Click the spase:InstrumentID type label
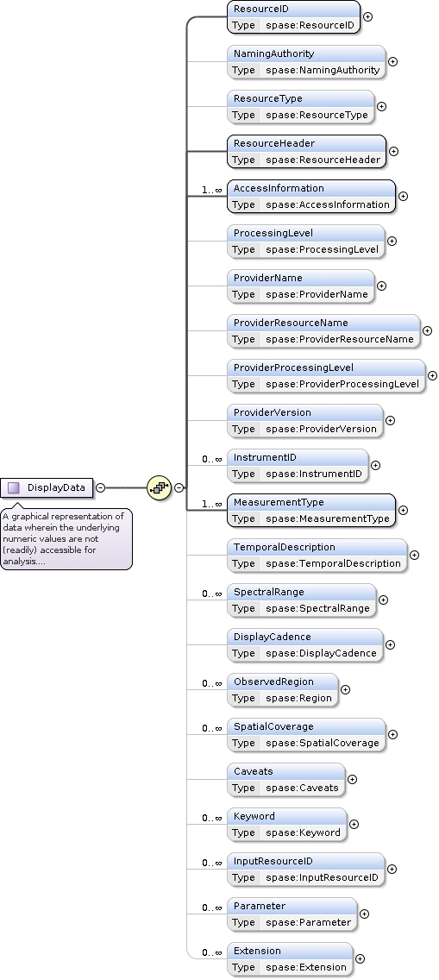 click(313, 474)
